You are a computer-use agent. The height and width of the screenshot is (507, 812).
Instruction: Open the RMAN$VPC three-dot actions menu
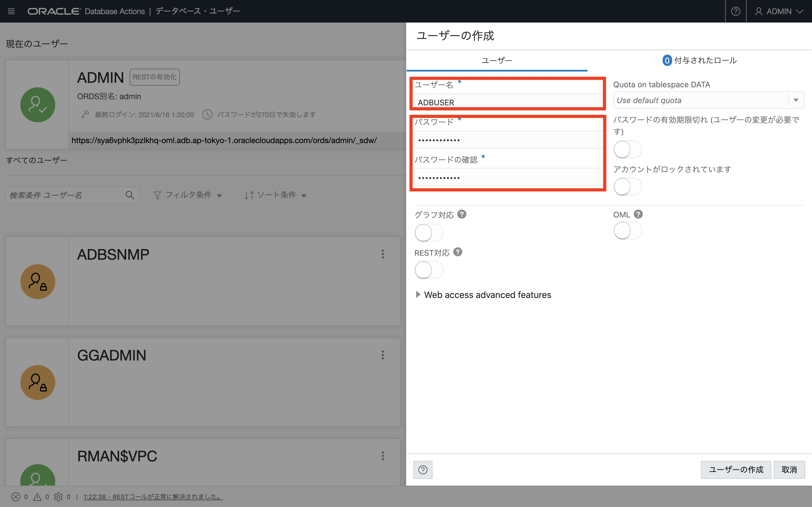pos(383,455)
